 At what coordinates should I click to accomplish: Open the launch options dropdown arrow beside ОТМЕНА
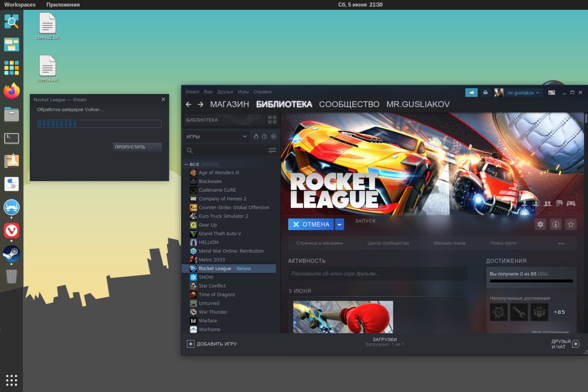click(339, 224)
